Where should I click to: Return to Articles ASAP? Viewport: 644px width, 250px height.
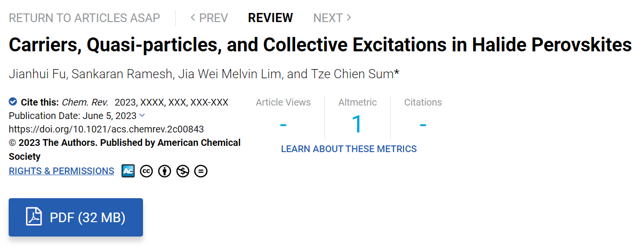(x=84, y=18)
